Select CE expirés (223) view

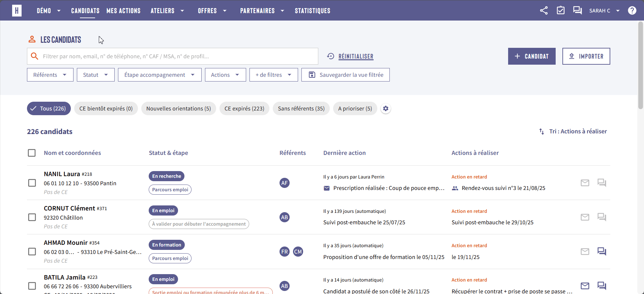[244, 108]
